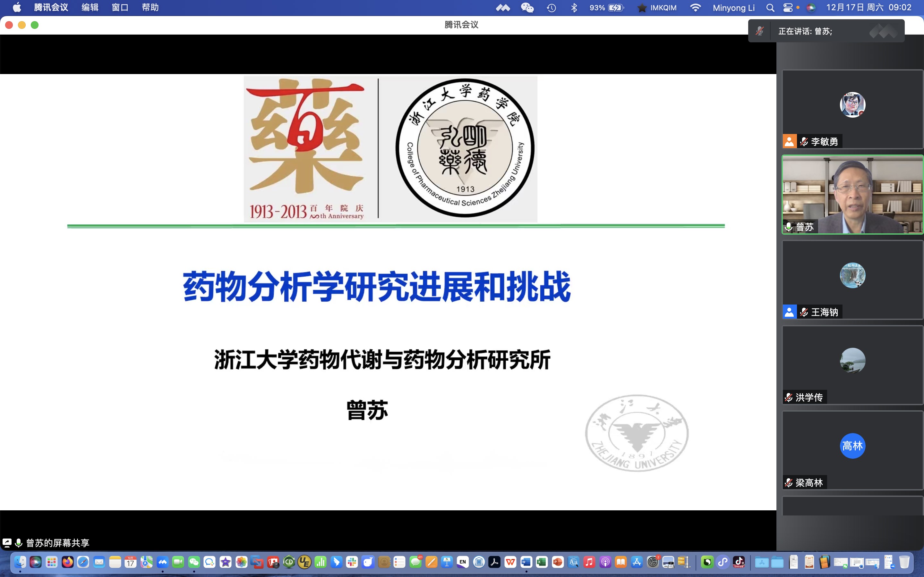Click the Siri icon in menu bar
924x577 pixels.
click(x=811, y=8)
